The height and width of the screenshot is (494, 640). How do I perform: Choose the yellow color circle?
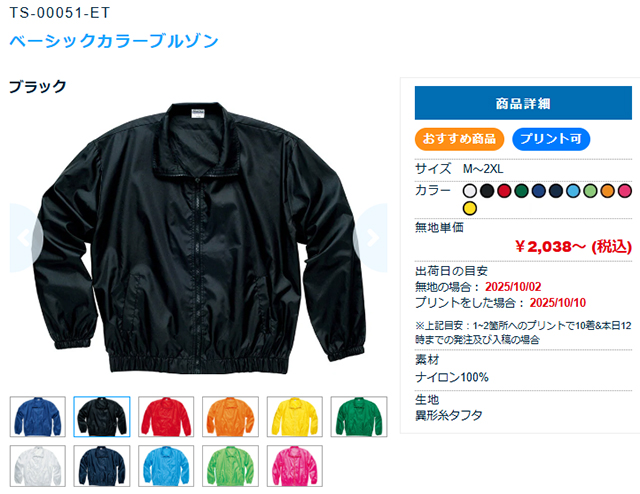coord(470,208)
